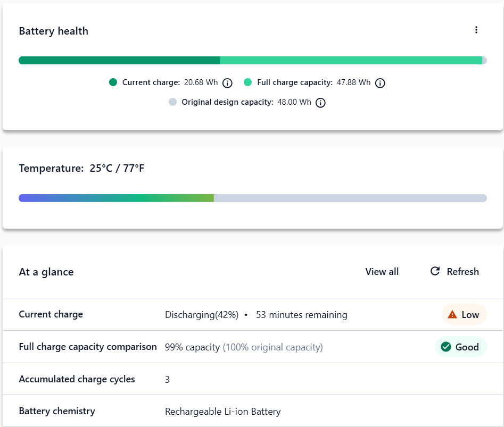Click the info icon next to Full charge capacity
This screenshot has width=504, height=427.
point(380,83)
